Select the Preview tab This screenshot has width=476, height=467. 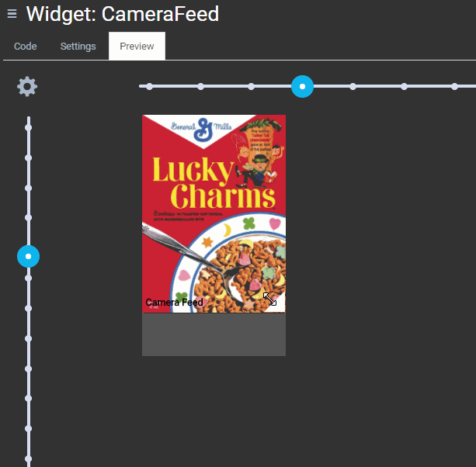137,47
